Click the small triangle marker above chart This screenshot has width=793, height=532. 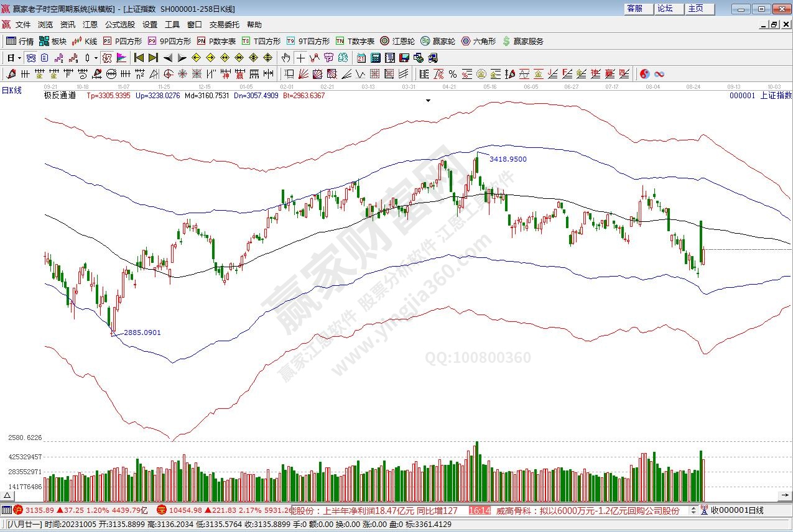coord(428,100)
